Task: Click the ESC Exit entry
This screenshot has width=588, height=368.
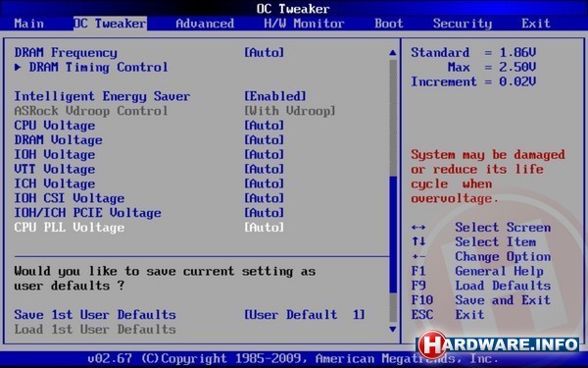Action: [448, 315]
